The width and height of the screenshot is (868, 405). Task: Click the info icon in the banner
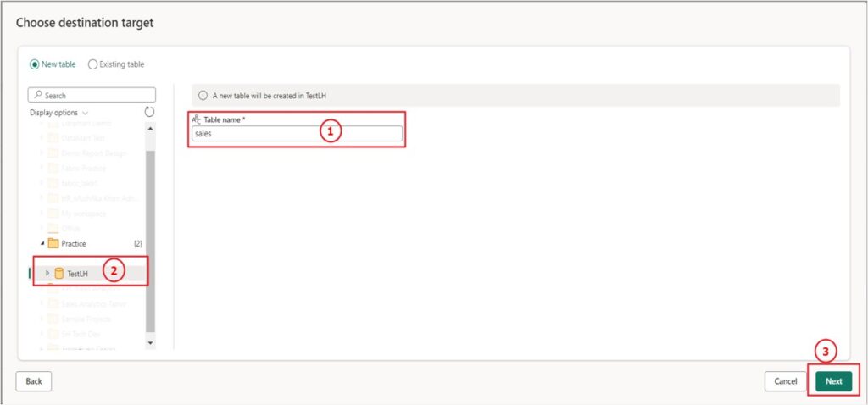(x=203, y=96)
